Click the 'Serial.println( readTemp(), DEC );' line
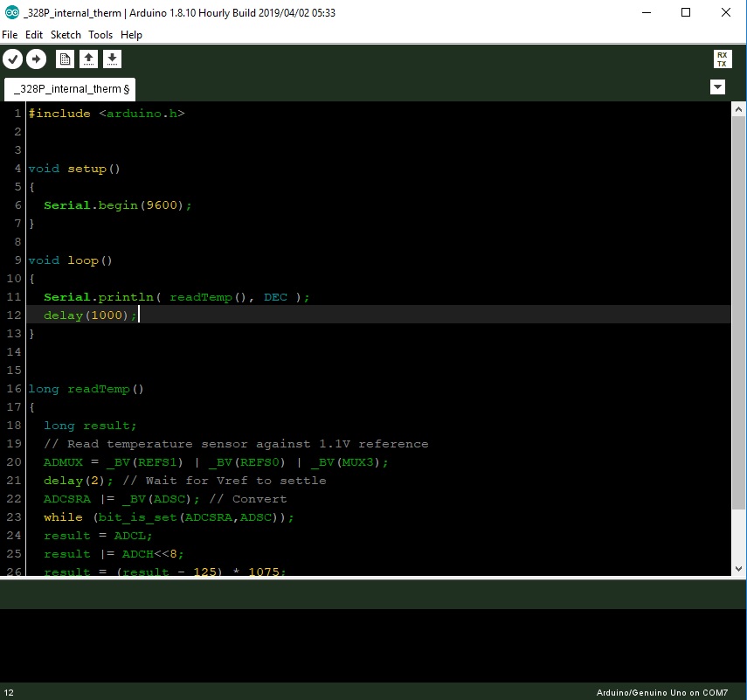747x700 pixels. [176, 297]
